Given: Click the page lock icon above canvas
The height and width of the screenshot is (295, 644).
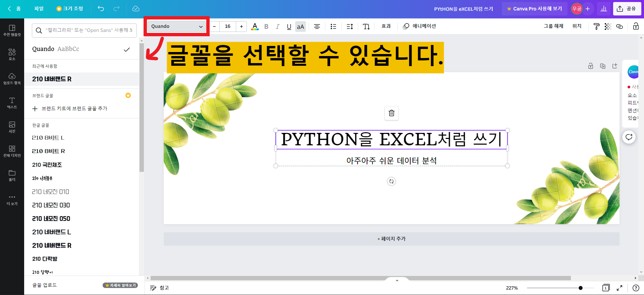Looking at the screenshot, I should point(591,66).
